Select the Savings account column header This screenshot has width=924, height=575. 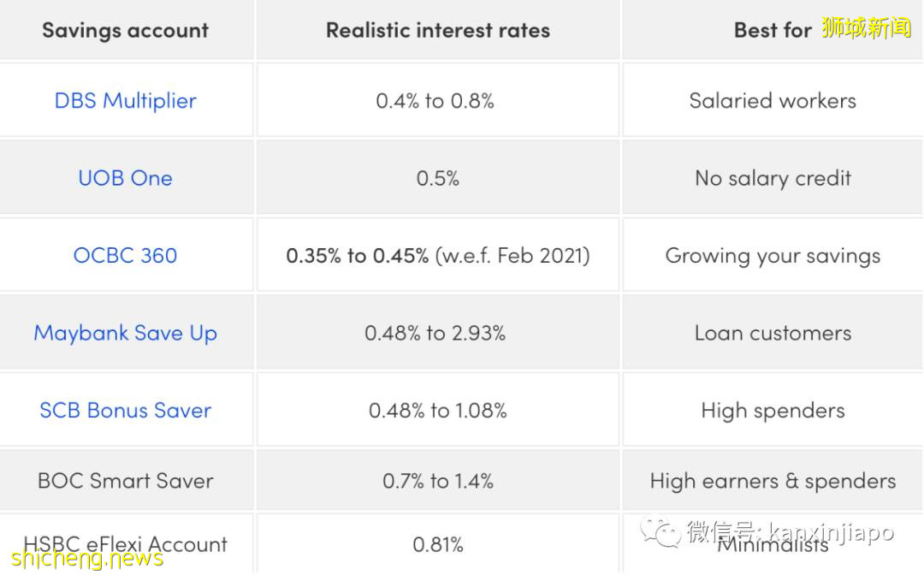coord(126,31)
